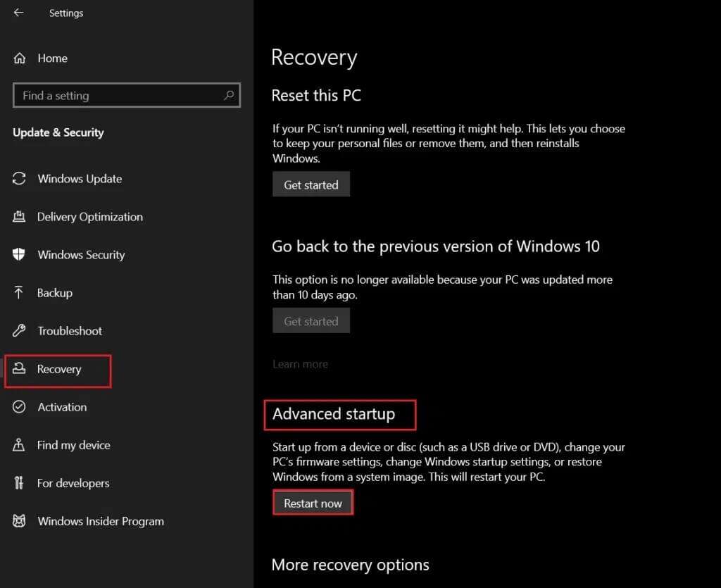721x588 pixels.
Task: Click the Go back to previous version heading
Action: (435, 246)
